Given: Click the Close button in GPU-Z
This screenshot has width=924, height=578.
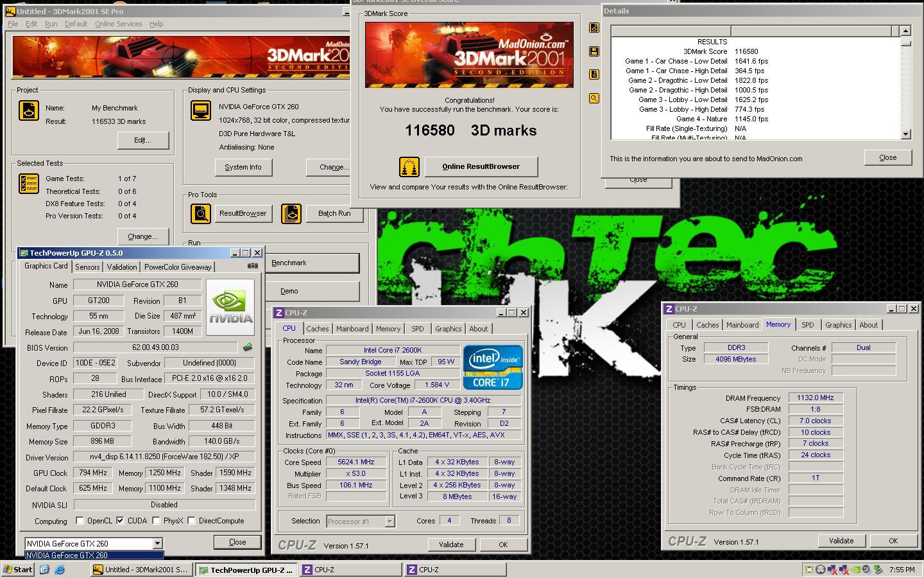Looking at the screenshot, I should [237, 542].
